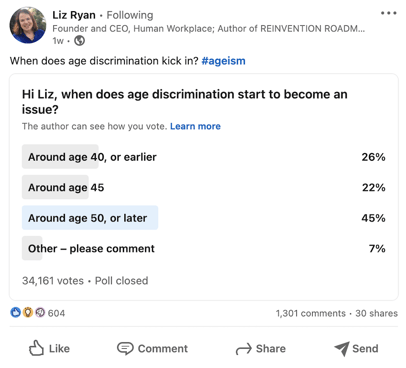Open the 604 reactions count
Viewport: 406px width, 368px height.
coord(56,313)
